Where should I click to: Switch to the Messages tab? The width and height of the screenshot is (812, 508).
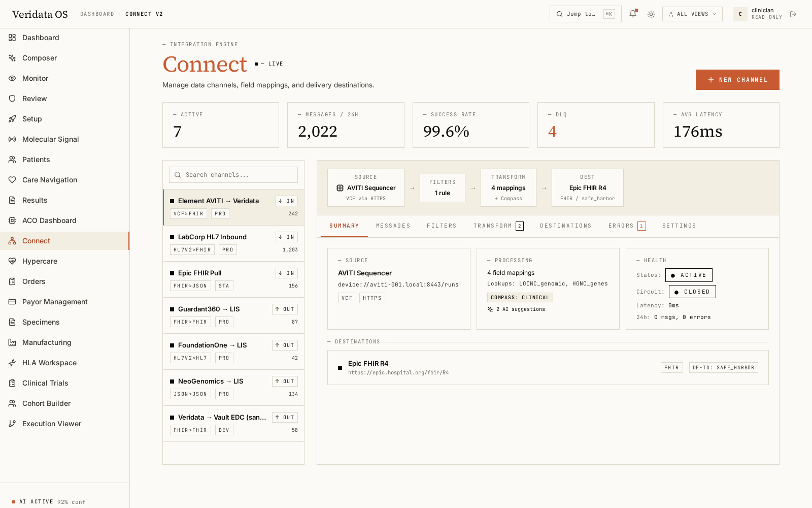393,226
